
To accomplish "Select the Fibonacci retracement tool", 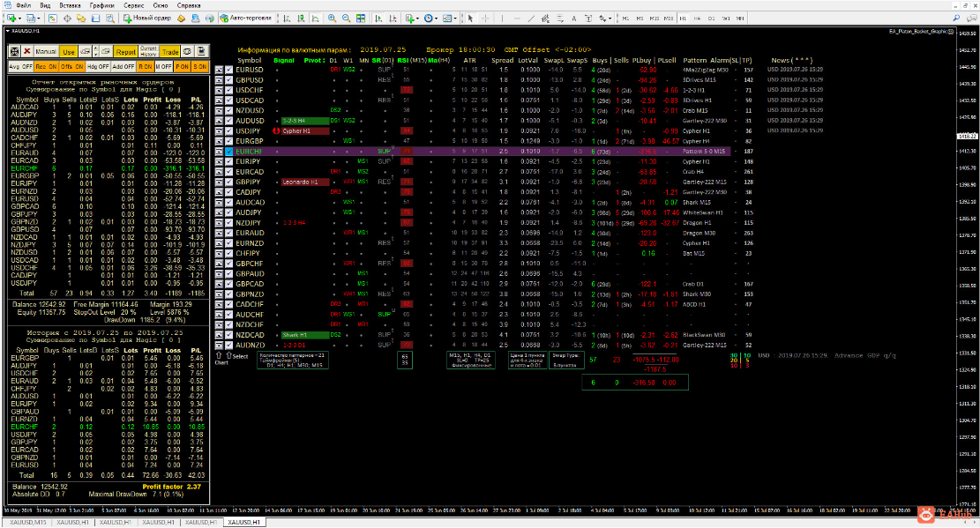I will coord(559,19).
